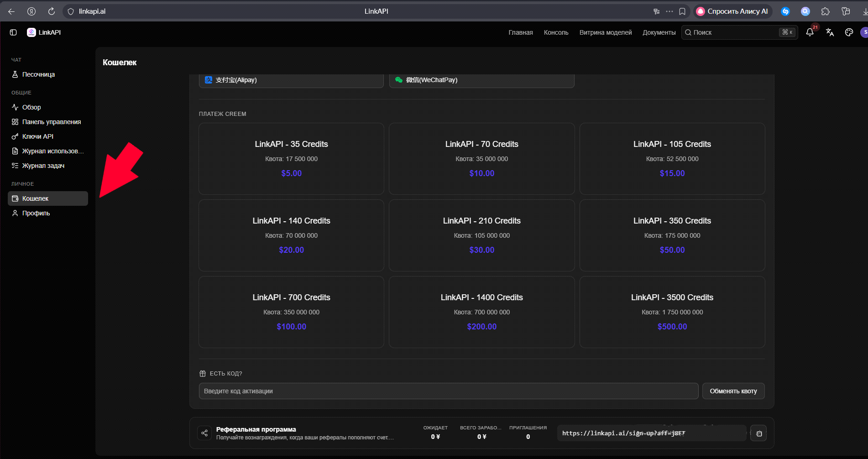Open Консоль in the top navigation
Image resolution: width=868 pixels, height=459 pixels.
[x=556, y=32]
